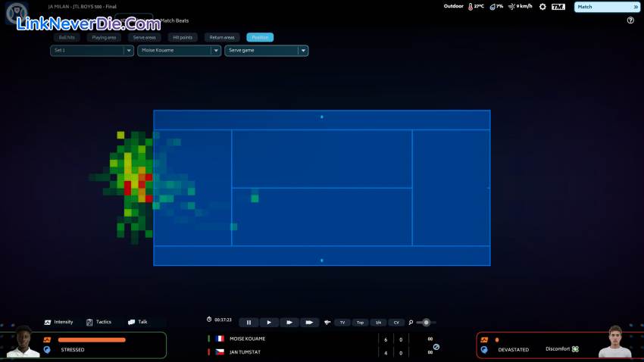Viewport: 644px width, 362px height.
Task: Click the Intensity icon
Action: click(x=48, y=322)
